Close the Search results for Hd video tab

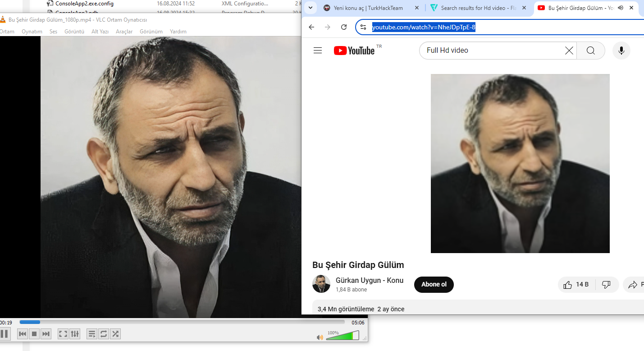pyautogui.click(x=524, y=8)
